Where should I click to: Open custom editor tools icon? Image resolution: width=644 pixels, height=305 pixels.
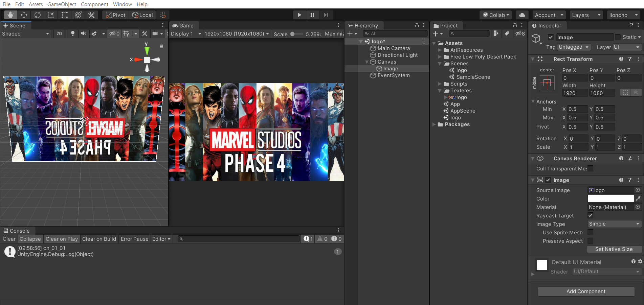tap(91, 15)
